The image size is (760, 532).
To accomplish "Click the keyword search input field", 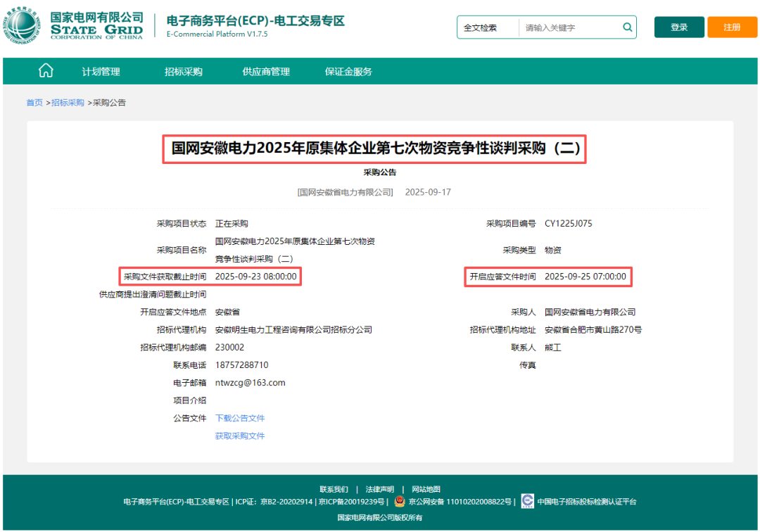I will point(556,27).
